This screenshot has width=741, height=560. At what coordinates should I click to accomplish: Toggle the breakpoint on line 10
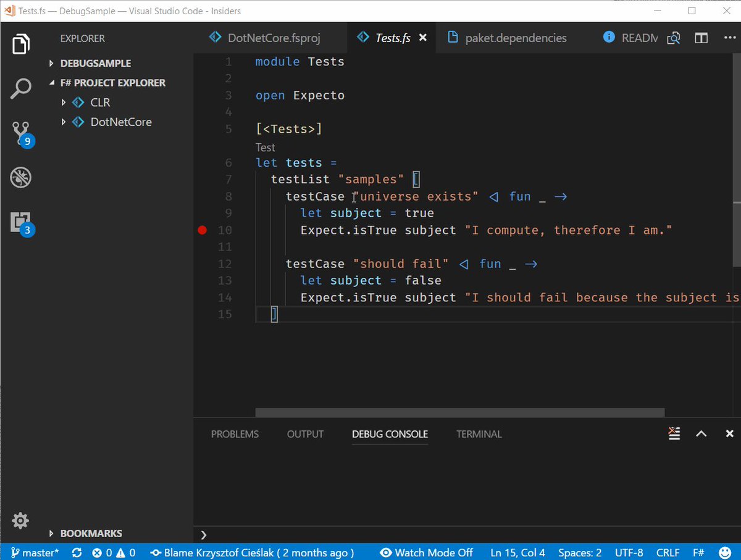click(202, 230)
